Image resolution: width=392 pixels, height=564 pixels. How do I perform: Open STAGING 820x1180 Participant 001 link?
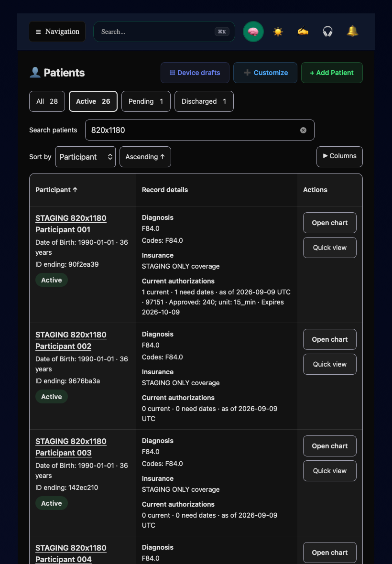(x=71, y=224)
